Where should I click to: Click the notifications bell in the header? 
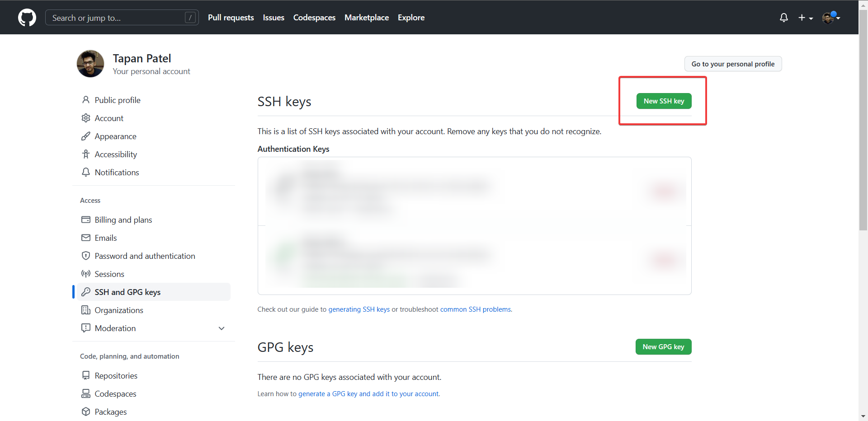pos(784,18)
